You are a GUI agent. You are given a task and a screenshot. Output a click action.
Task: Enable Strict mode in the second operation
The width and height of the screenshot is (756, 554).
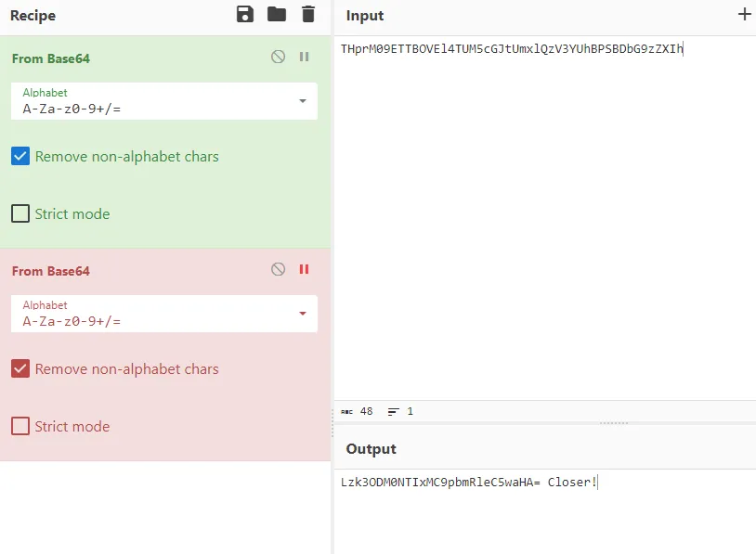point(20,426)
